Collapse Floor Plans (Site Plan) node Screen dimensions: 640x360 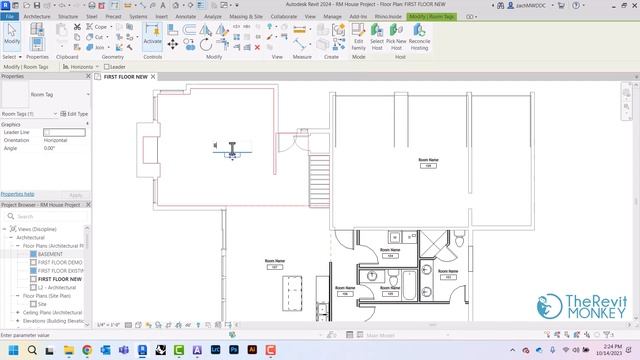(18, 296)
